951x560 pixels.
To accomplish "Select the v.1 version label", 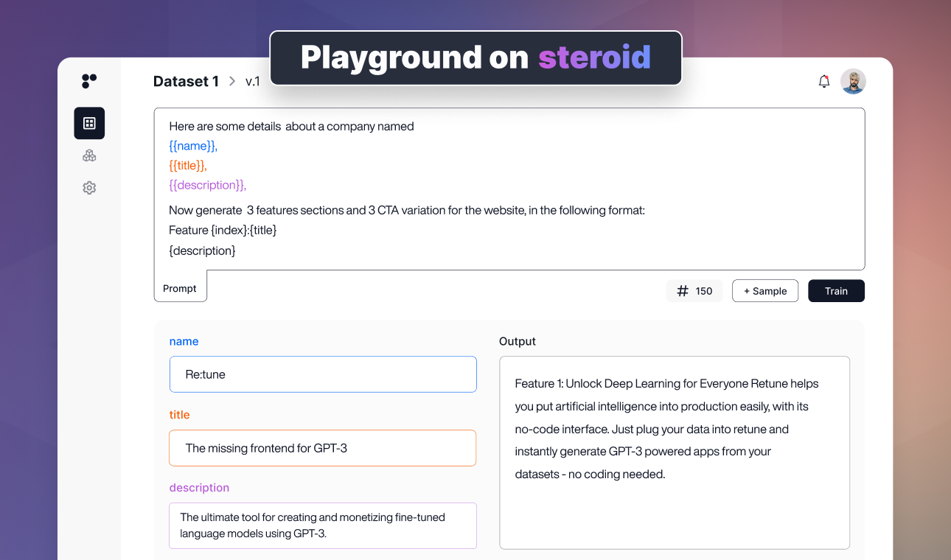I will 253,82.
